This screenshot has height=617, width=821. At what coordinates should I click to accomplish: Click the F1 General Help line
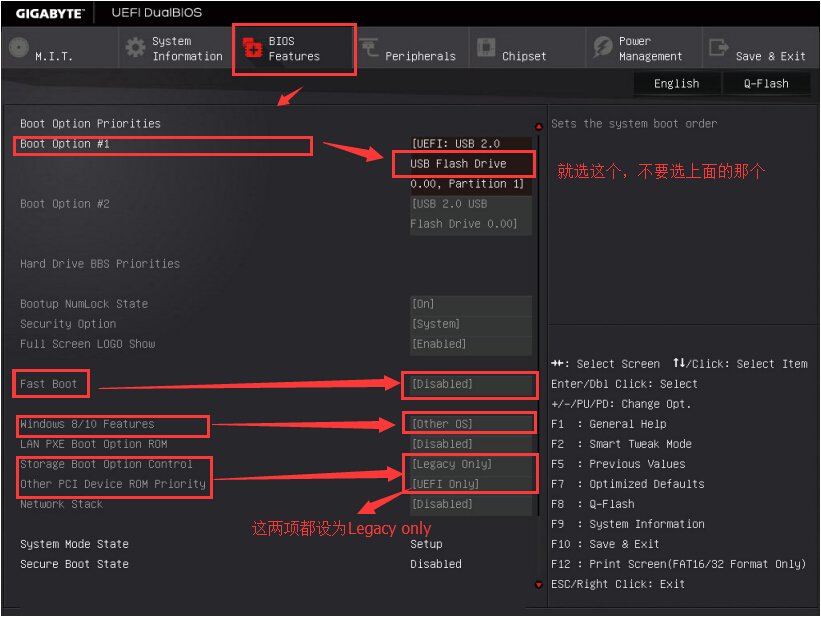point(608,424)
